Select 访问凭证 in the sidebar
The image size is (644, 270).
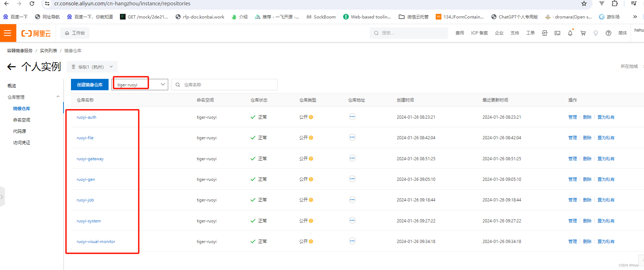[22, 142]
